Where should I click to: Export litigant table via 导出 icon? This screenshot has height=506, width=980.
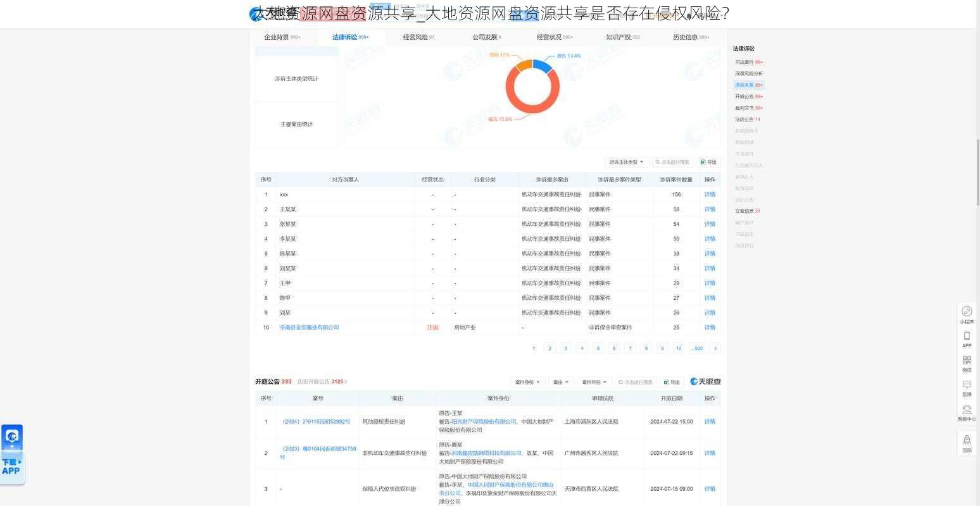[x=709, y=162]
